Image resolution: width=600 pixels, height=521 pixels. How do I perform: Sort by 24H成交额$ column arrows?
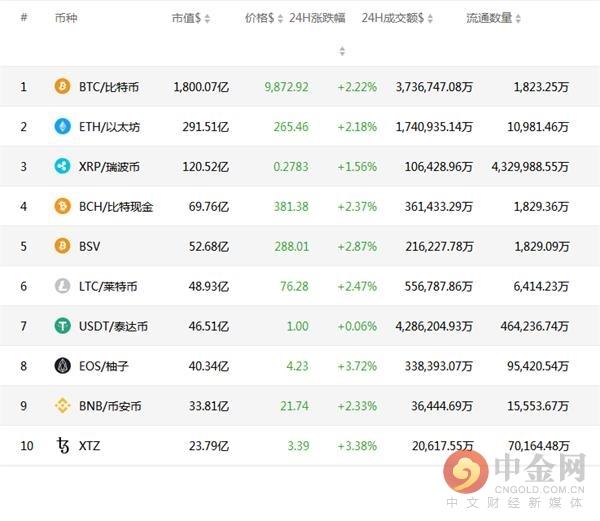click(430, 18)
